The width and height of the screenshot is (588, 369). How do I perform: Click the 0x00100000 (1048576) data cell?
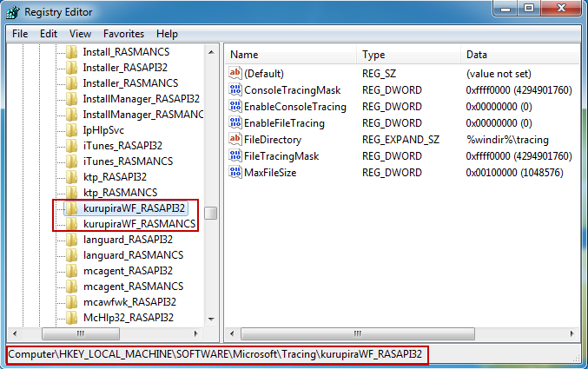[514, 173]
